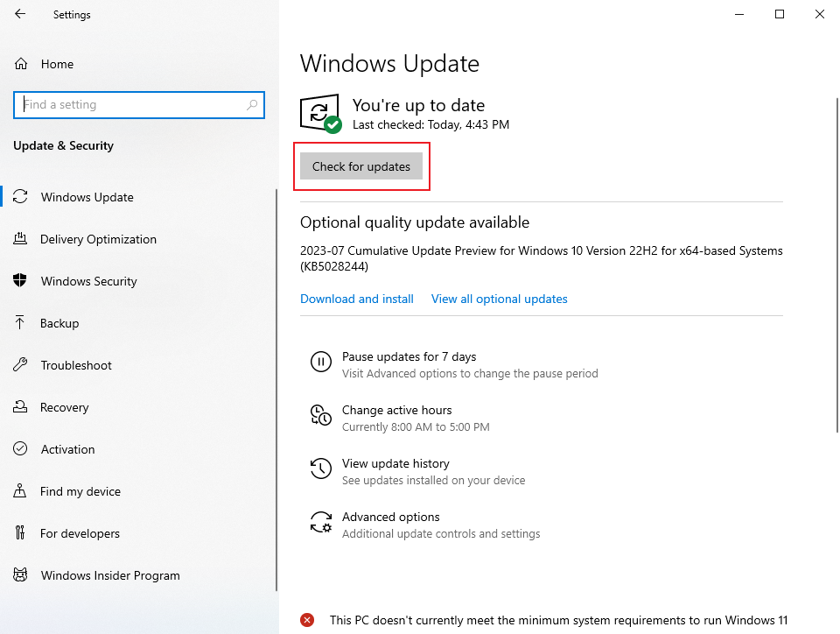This screenshot has height=634, width=840.
Task: Click the "Update & Security" sidebar heading
Action: click(x=63, y=145)
